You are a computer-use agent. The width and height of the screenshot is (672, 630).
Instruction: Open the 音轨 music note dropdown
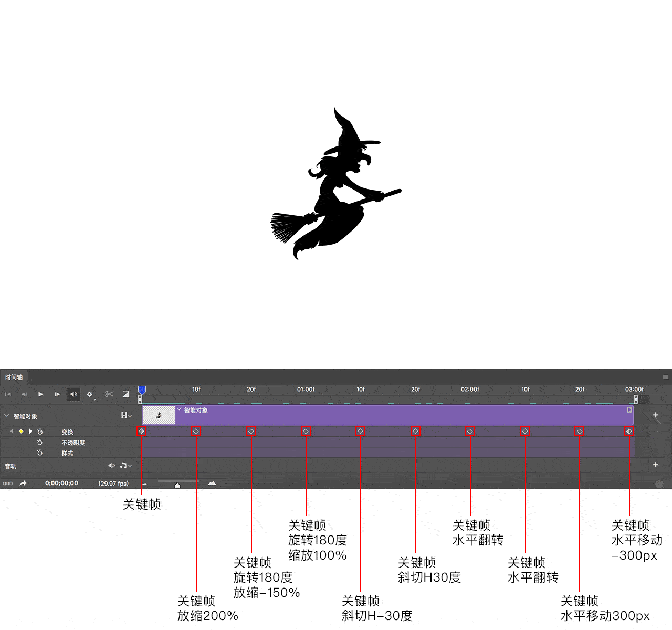tap(125, 466)
